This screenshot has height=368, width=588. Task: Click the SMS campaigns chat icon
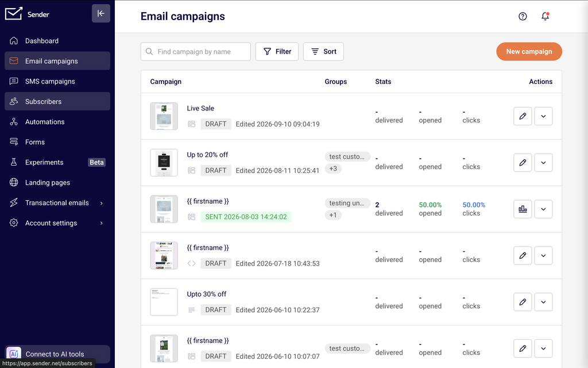click(14, 81)
